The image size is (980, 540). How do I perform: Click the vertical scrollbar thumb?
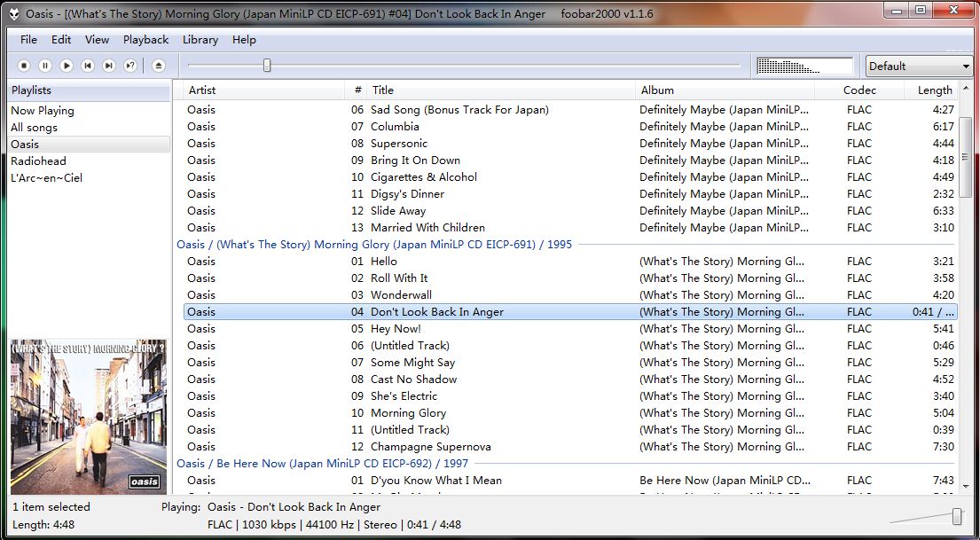966,158
